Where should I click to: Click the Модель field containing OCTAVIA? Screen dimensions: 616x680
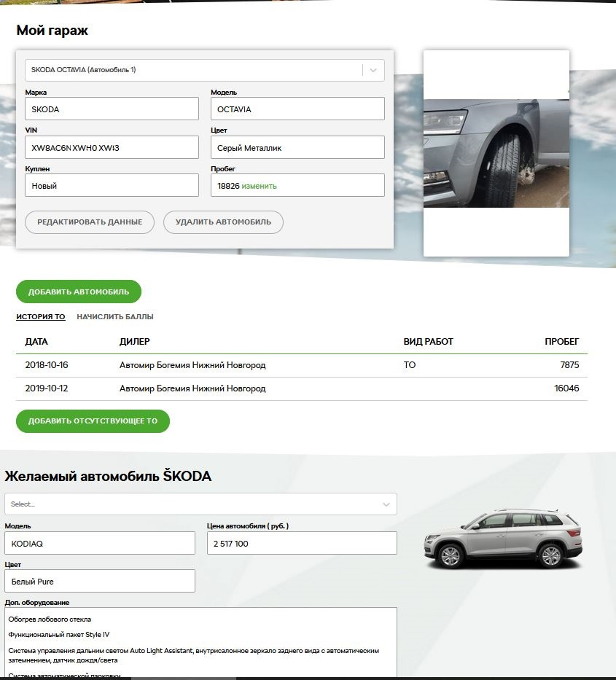click(297, 109)
